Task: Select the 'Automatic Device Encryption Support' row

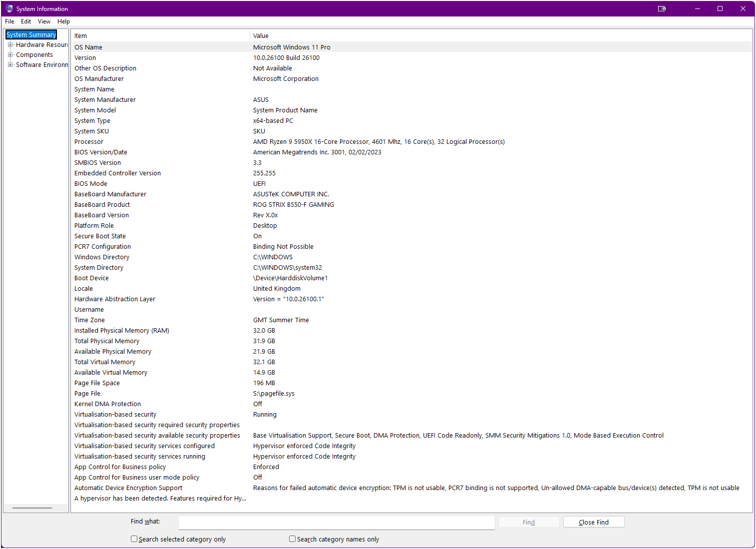Action: (x=411, y=488)
